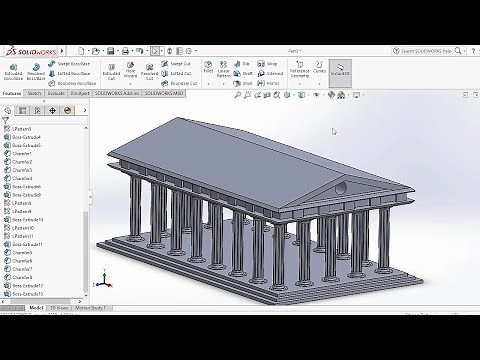Switch to SOLIDWORKS MBD tab

pos(164,94)
